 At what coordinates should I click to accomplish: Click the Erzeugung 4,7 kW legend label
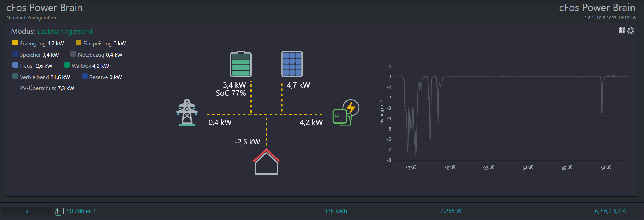coord(42,44)
